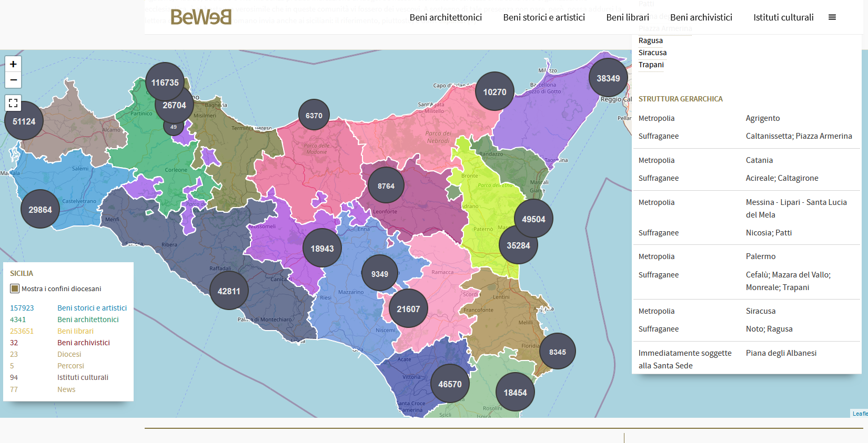
Task: Toggle fullscreen map view
Action: [x=13, y=103]
